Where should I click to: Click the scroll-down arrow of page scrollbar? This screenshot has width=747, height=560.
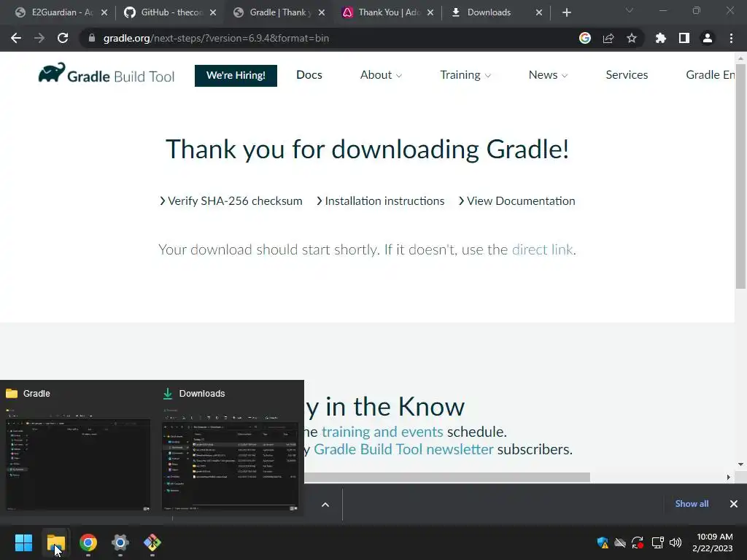tap(740, 464)
